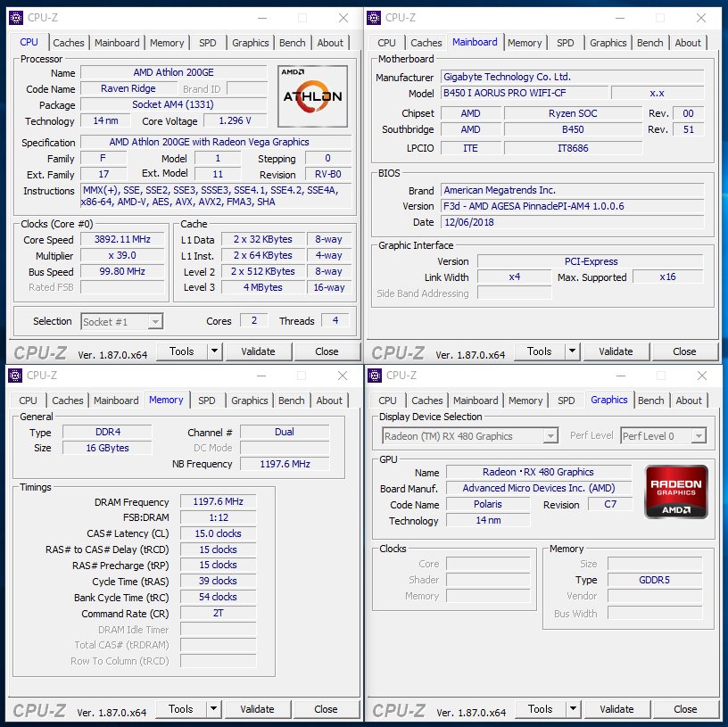Switch to the Mainboard tab in the CPU window
Viewport: 728px width, 727px height.
click(x=117, y=43)
